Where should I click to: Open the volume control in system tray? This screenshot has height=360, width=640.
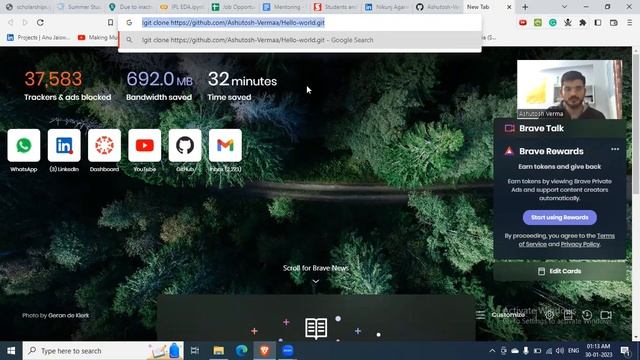point(560,351)
